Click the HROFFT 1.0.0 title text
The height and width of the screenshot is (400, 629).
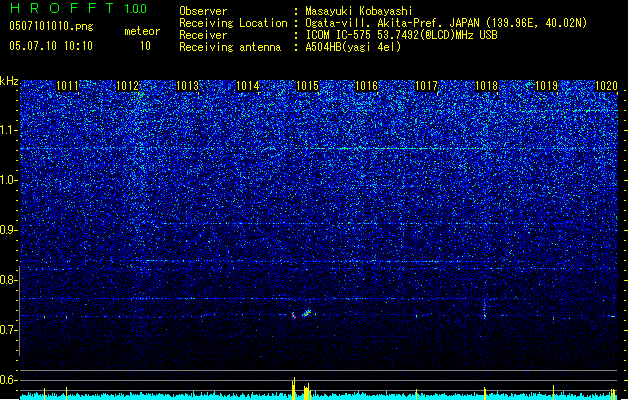tap(78, 8)
